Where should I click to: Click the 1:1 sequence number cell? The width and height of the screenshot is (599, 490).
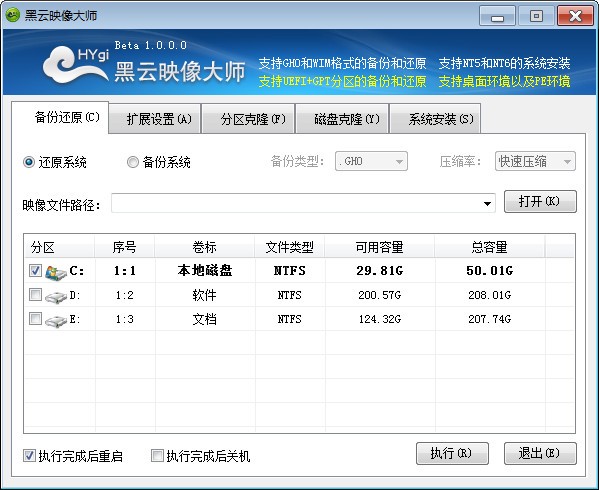click(125, 271)
